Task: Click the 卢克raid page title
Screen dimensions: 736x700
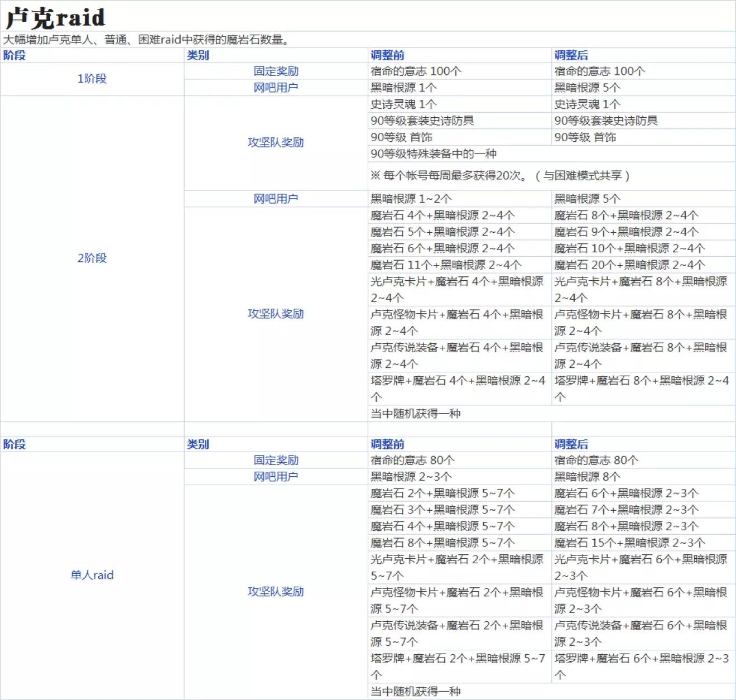Action: (53, 17)
